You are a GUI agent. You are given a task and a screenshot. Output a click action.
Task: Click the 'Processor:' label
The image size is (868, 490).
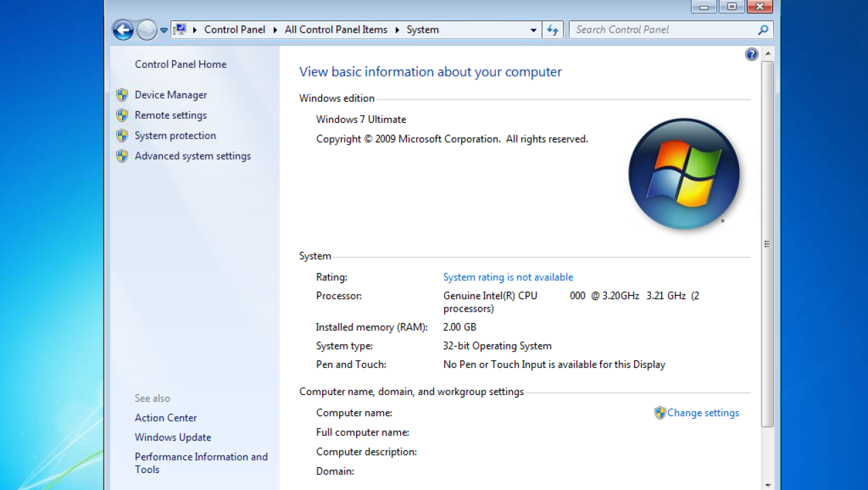pyautogui.click(x=339, y=296)
